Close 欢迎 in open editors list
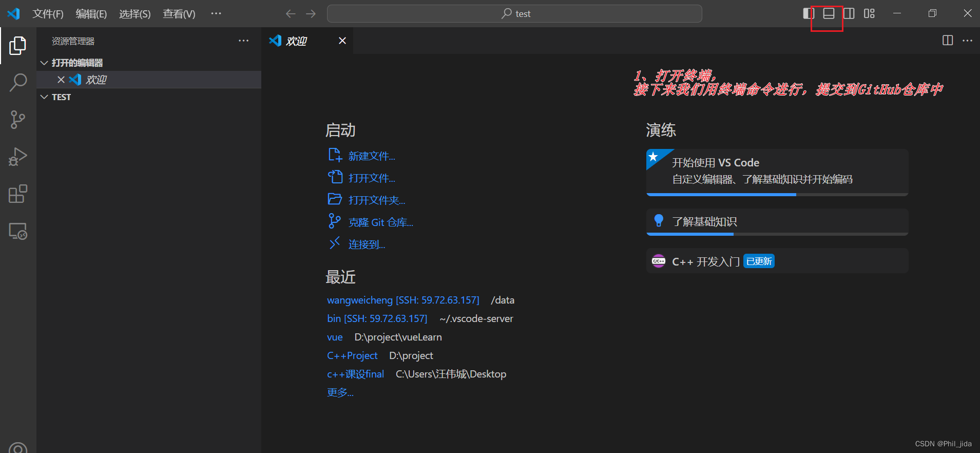 pyautogui.click(x=61, y=80)
